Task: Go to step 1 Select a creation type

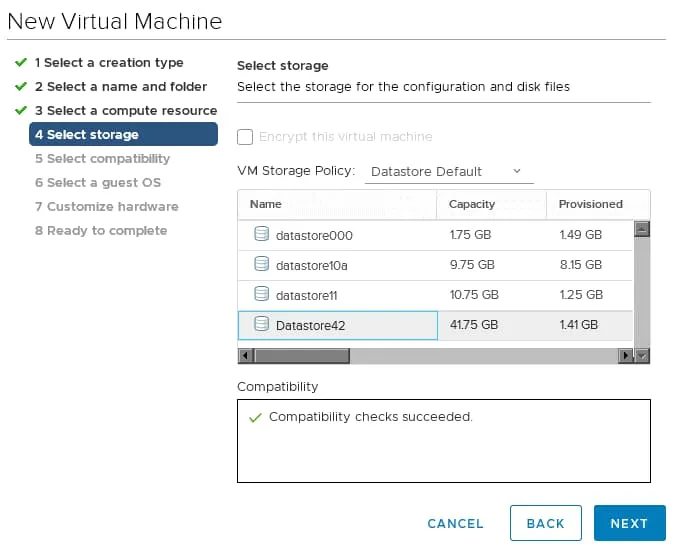Action: coord(109,62)
